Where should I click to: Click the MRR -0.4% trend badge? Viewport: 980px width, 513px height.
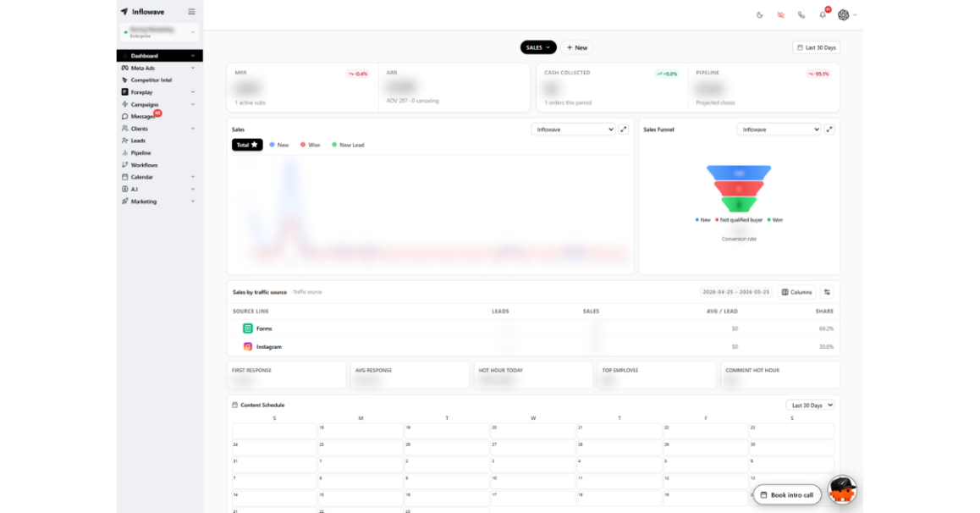tap(359, 74)
